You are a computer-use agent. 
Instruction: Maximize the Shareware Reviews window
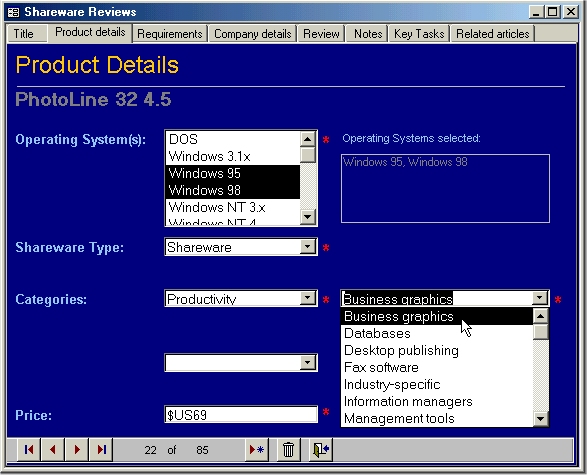553,12
